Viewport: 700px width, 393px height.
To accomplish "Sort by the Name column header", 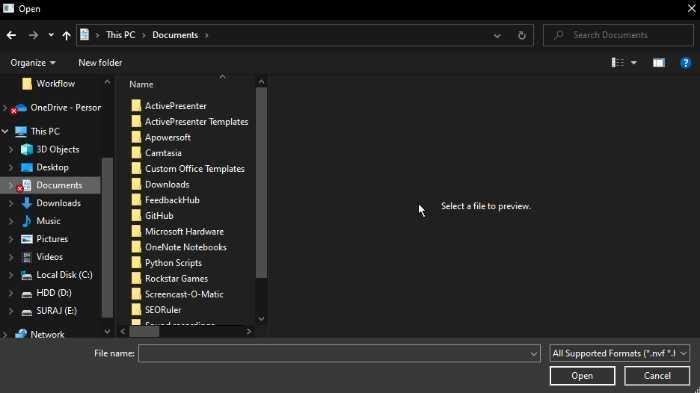I will (141, 84).
